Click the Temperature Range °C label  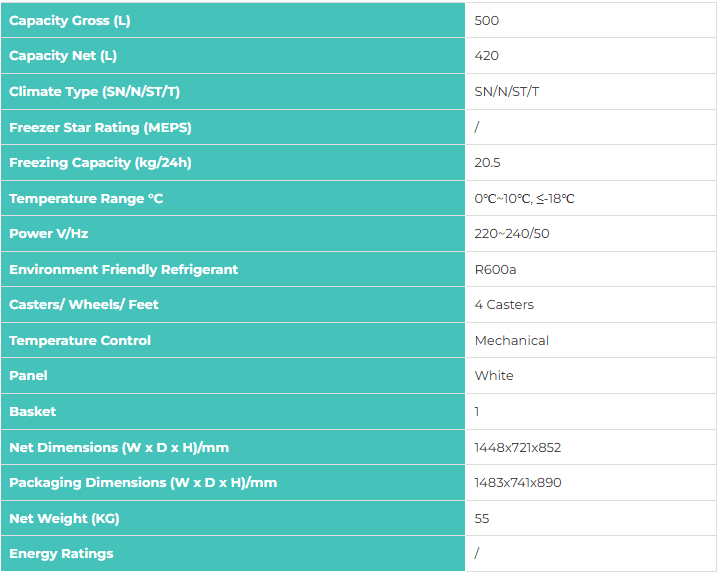tap(86, 198)
